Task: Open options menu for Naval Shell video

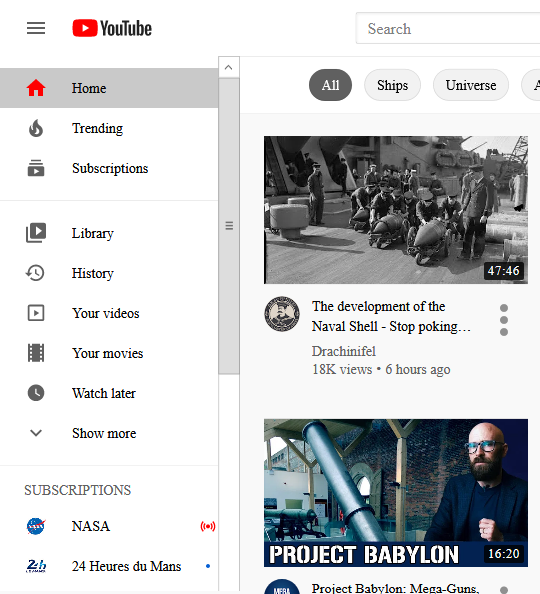Action: pyautogui.click(x=504, y=320)
